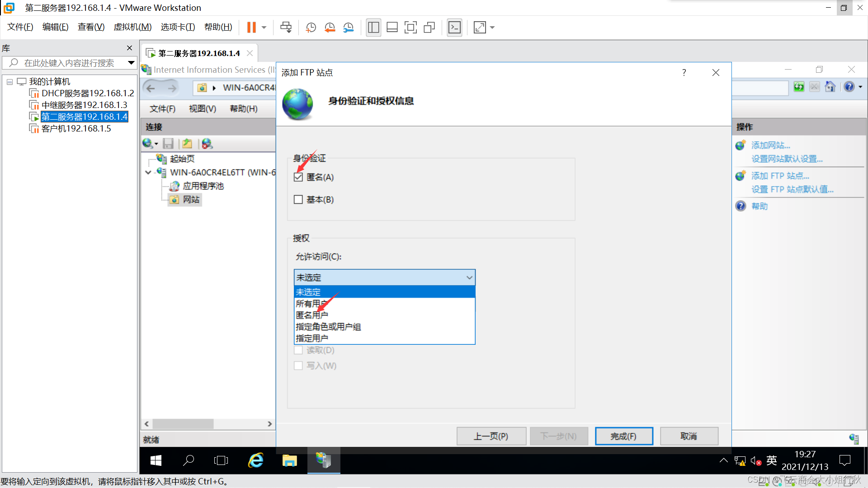Toggle the thumbnail bar view icon
This screenshot has width=868, height=488.
pyautogui.click(x=392, y=28)
